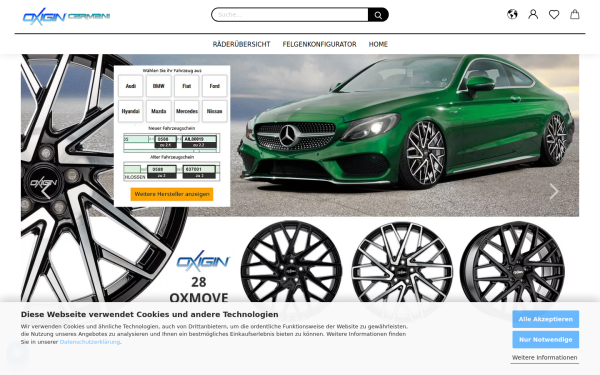Open the wishlist heart icon

(554, 15)
